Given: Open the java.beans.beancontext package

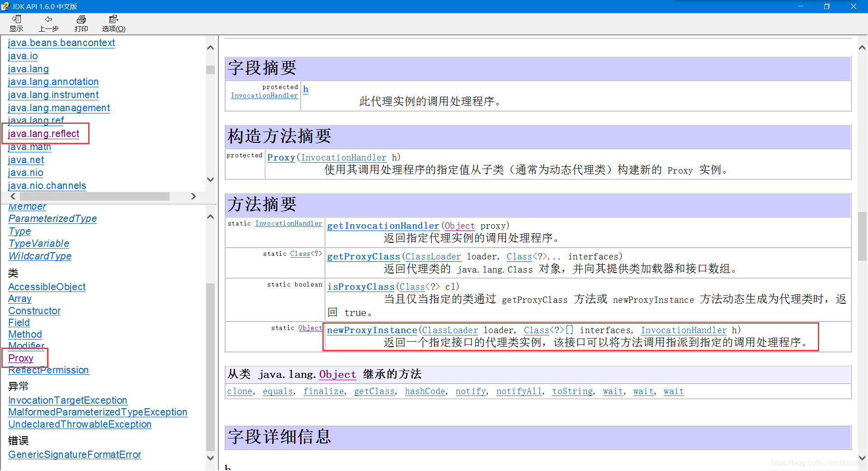Looking at the screenshot, I should click(61, 43).
